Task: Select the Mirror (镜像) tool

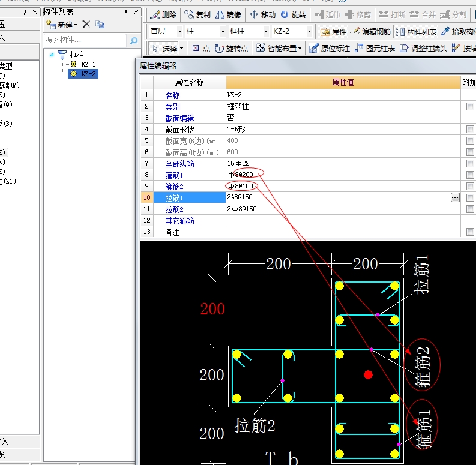Action: point(229,14)
